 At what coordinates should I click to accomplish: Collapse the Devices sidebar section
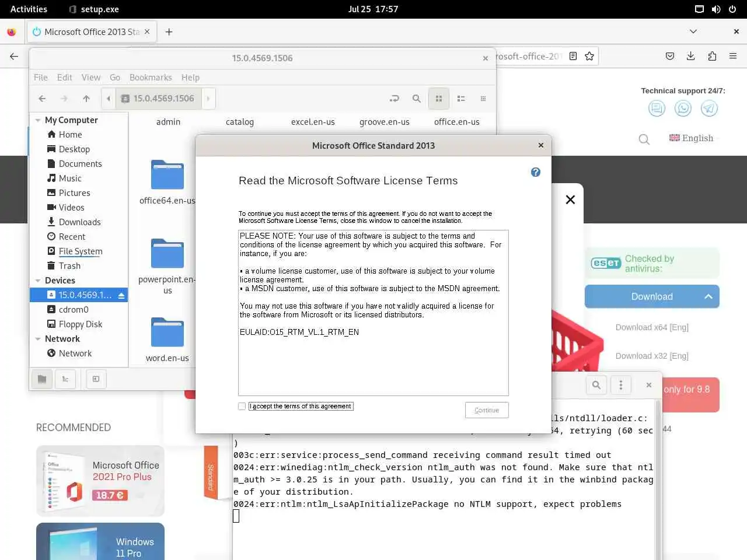coord(38,281)
